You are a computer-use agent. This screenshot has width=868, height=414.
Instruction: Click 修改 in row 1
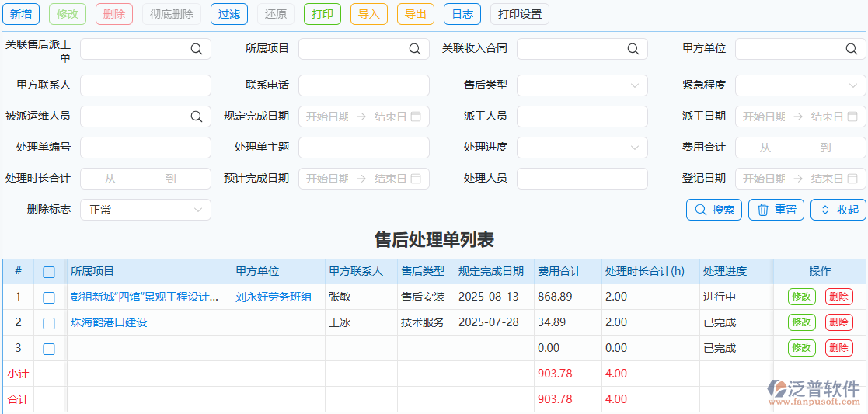tap(802, 297)
